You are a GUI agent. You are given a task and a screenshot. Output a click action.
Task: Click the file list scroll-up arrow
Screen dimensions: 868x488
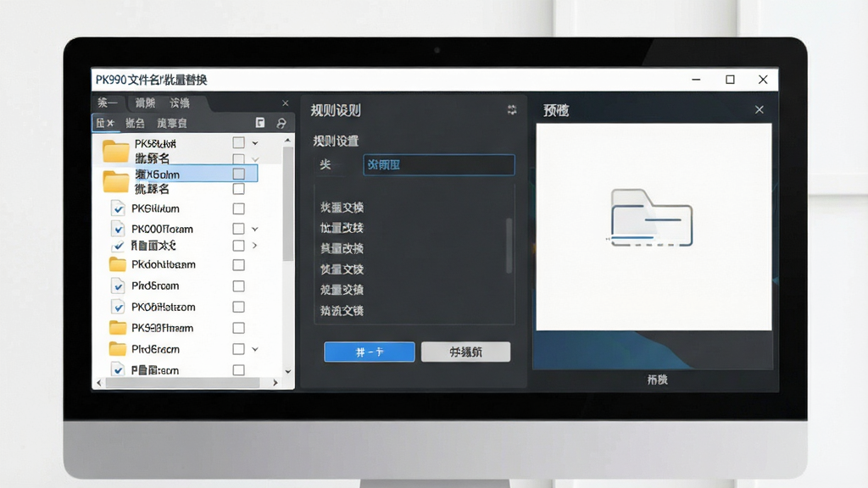(x=287, y=141)
